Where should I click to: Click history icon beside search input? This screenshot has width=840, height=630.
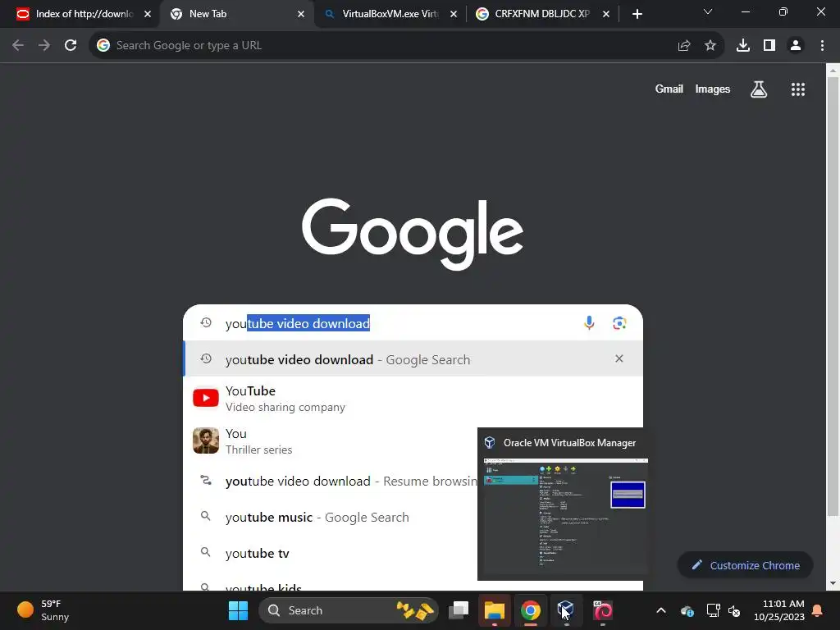(x=206, y=322)
